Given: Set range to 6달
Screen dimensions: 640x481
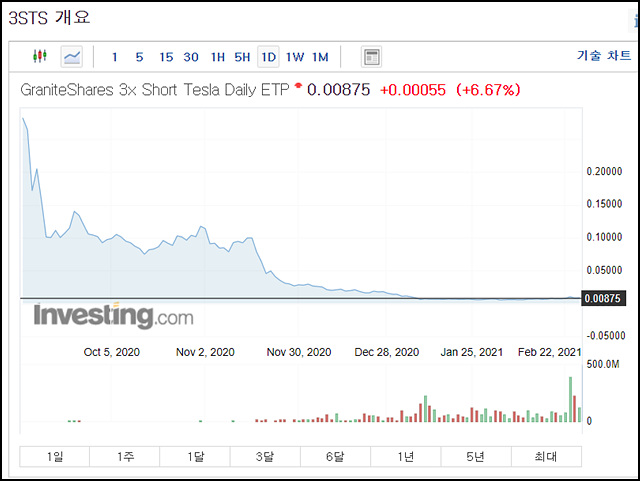Looking at the screenshot, I should point(336,457).
